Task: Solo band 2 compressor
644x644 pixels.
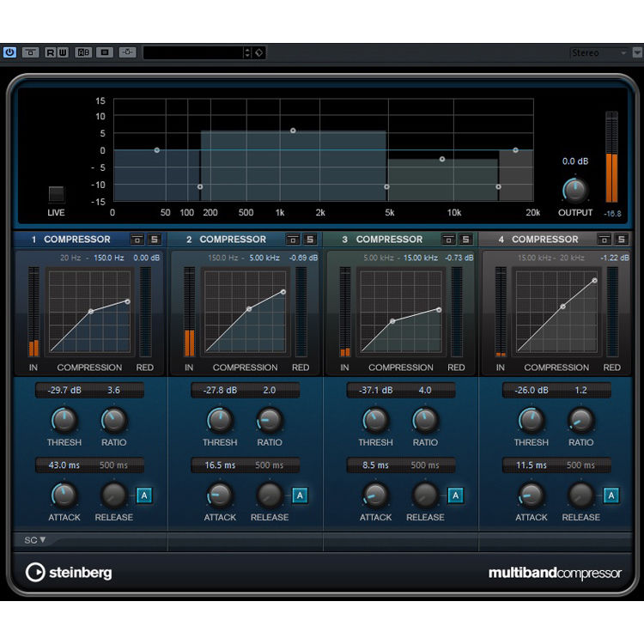Action: tap(310, 239)
